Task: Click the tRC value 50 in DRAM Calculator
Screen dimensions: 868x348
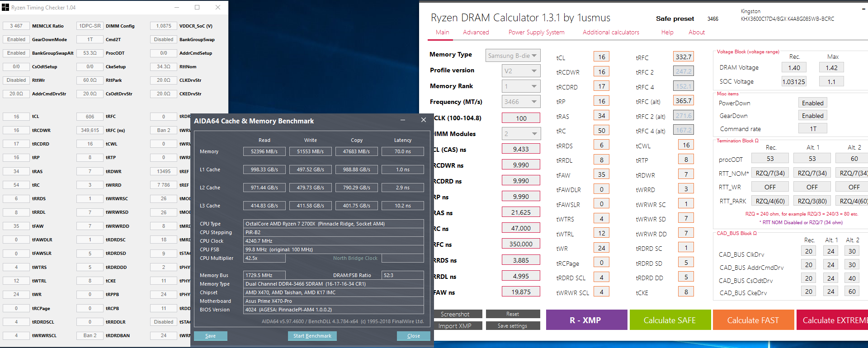Action: point(601,131)
